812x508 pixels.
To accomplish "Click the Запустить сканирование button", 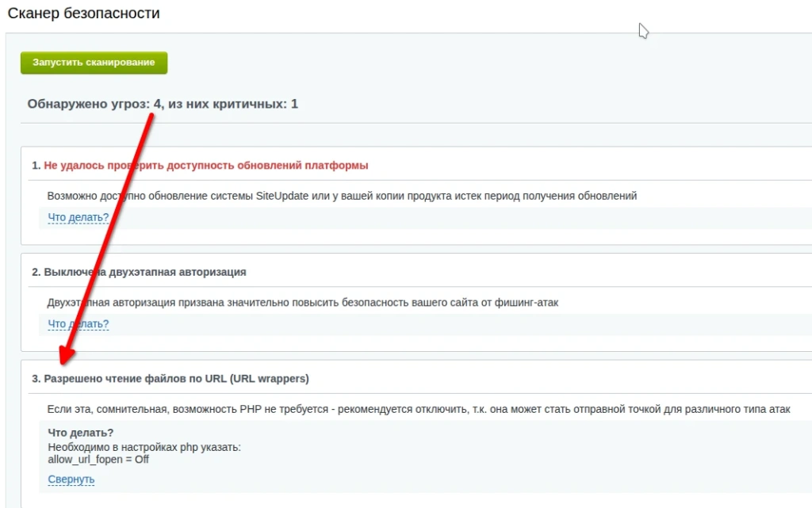I will (x=93, y=63).
